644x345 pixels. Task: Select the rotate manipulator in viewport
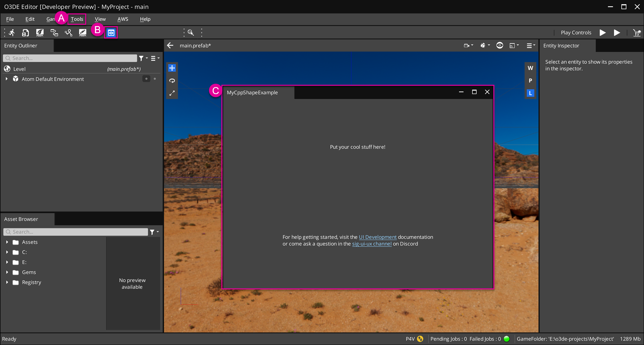[172, 81]
